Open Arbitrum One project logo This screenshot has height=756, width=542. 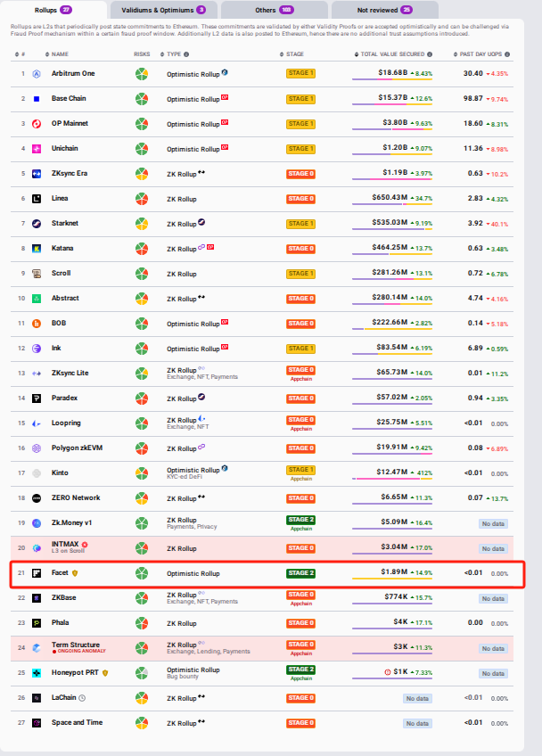tap(37, 74)
